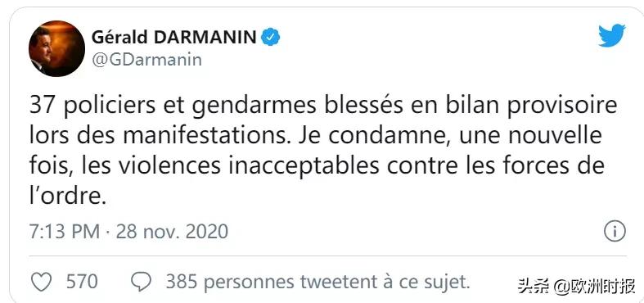This screenshot has width=644, height=303.
Task: Click the reply speech bubble icon
Action: tap(141, 282)
